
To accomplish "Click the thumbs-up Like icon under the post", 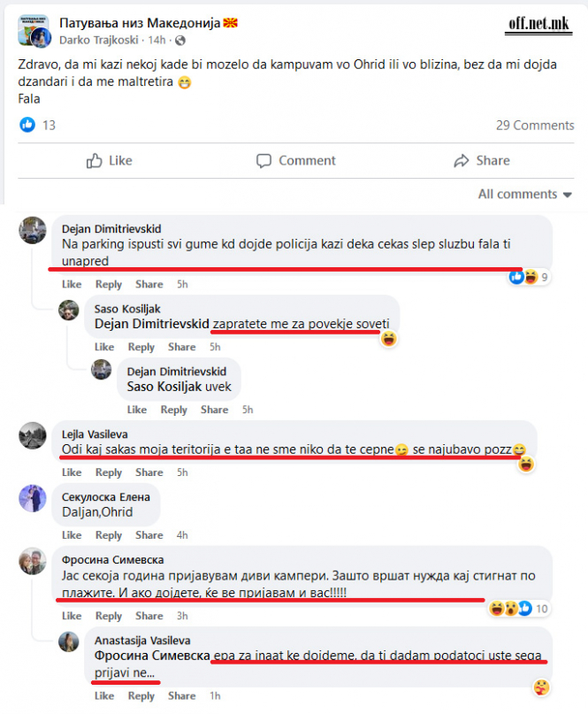I will (x=95, y=161).
